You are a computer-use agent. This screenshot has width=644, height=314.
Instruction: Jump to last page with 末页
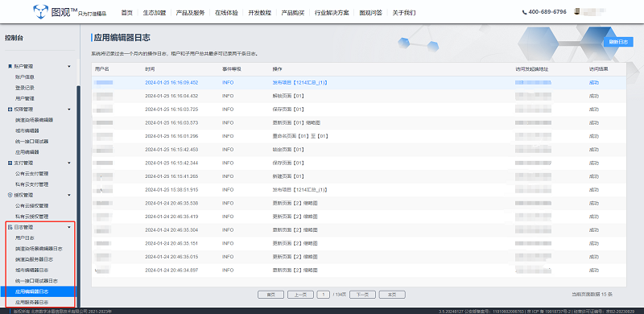[392, 295]
